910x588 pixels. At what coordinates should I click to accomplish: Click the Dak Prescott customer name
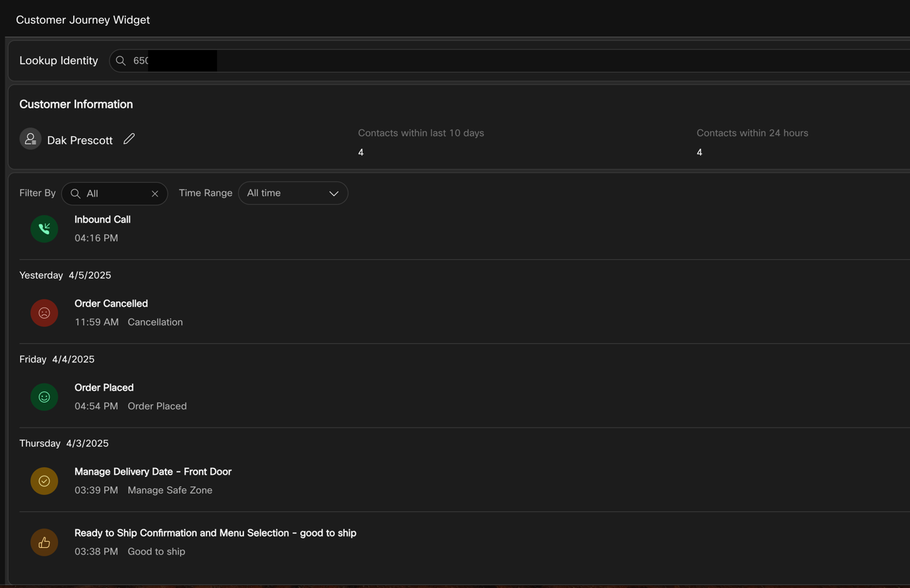click(80, 140)
